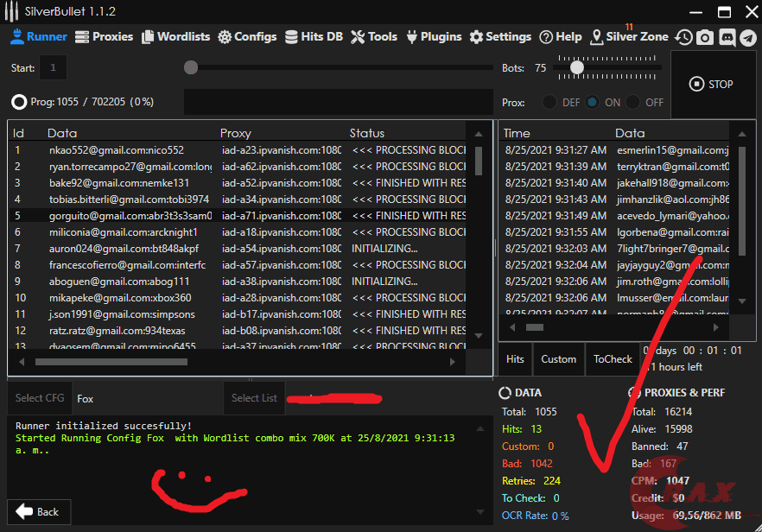Open the Plugins plug icon

click(x=412, y=37)
